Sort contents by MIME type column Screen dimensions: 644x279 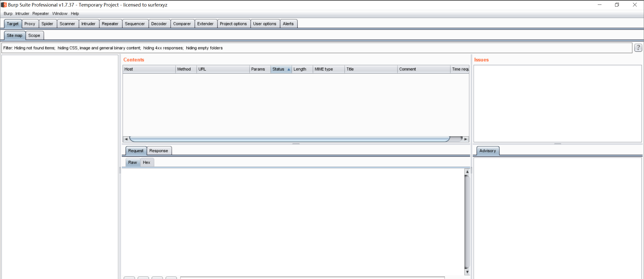coord(329,69)
